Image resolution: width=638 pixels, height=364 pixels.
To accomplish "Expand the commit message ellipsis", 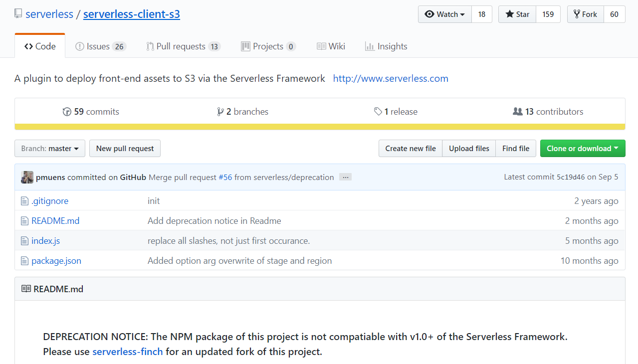I will click(x=345, y=177).
